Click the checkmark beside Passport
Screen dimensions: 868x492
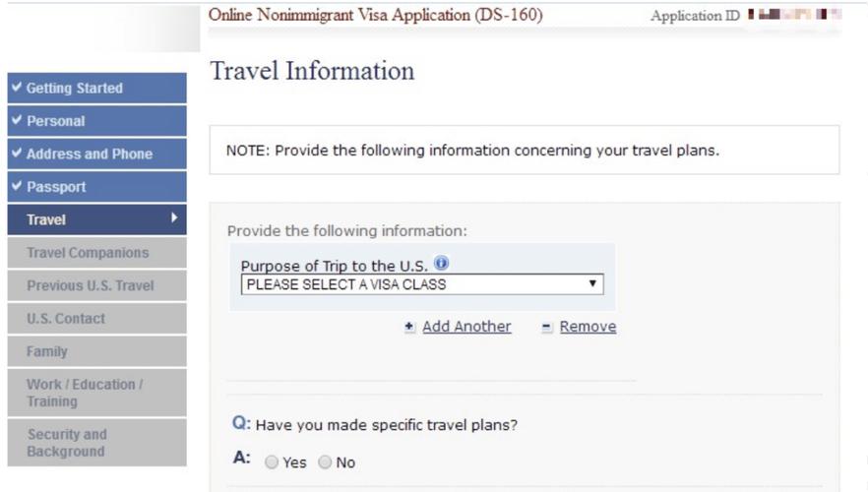tap(16, 186)
